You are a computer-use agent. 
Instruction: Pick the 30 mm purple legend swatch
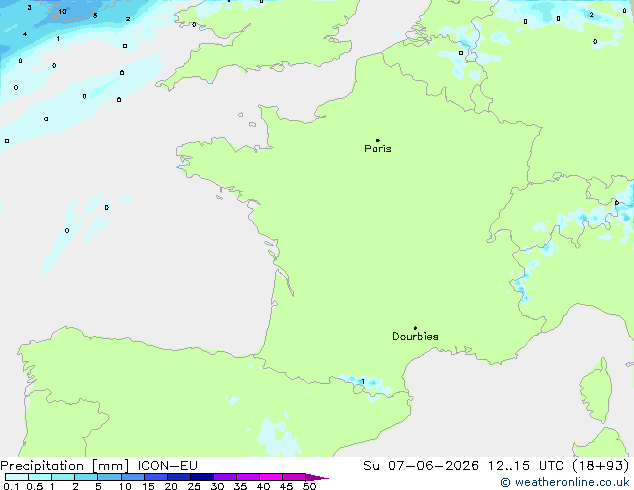click(225, 477)
